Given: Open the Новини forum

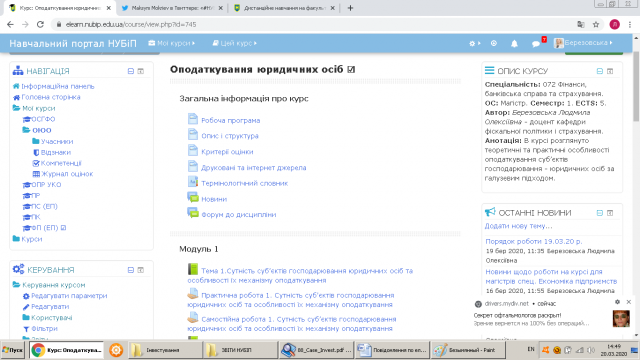Looking at the screenshot, I should (x=214, y=199).
